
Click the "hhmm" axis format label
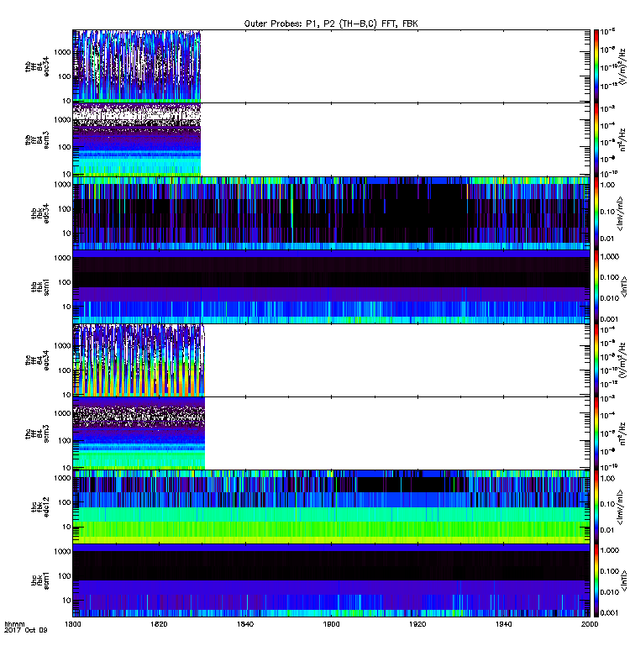14,624
